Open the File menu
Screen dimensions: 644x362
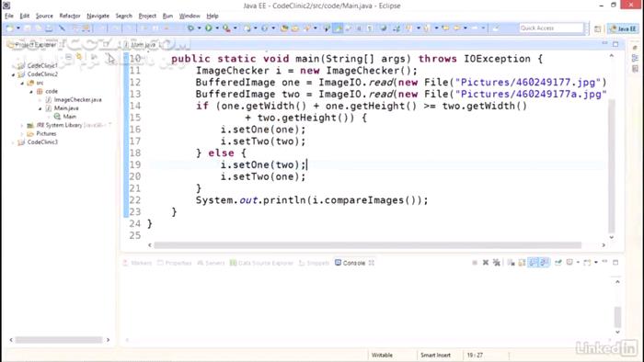(9, 16)
